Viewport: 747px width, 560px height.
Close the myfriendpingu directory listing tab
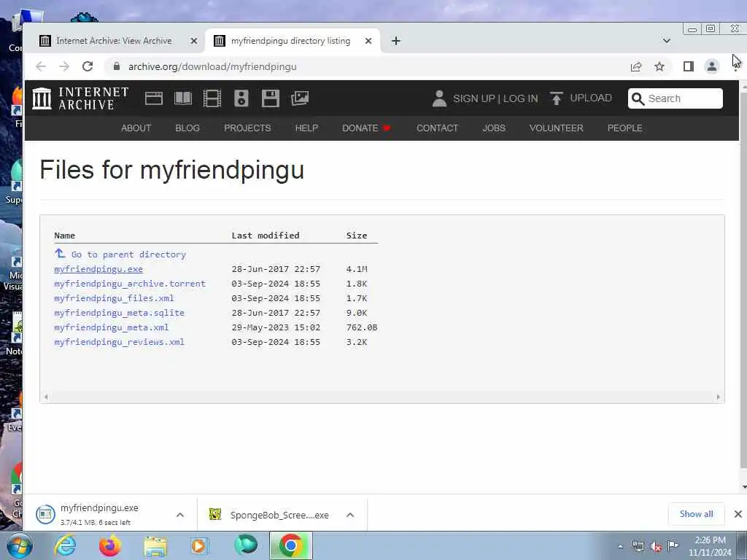(x=368, y=41)
